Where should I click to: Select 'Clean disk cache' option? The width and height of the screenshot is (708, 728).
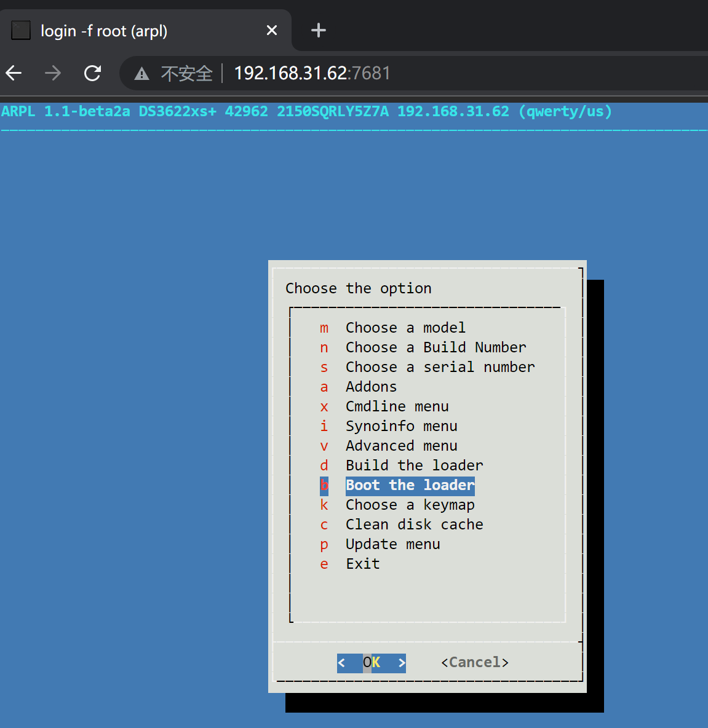click(414, 524)
